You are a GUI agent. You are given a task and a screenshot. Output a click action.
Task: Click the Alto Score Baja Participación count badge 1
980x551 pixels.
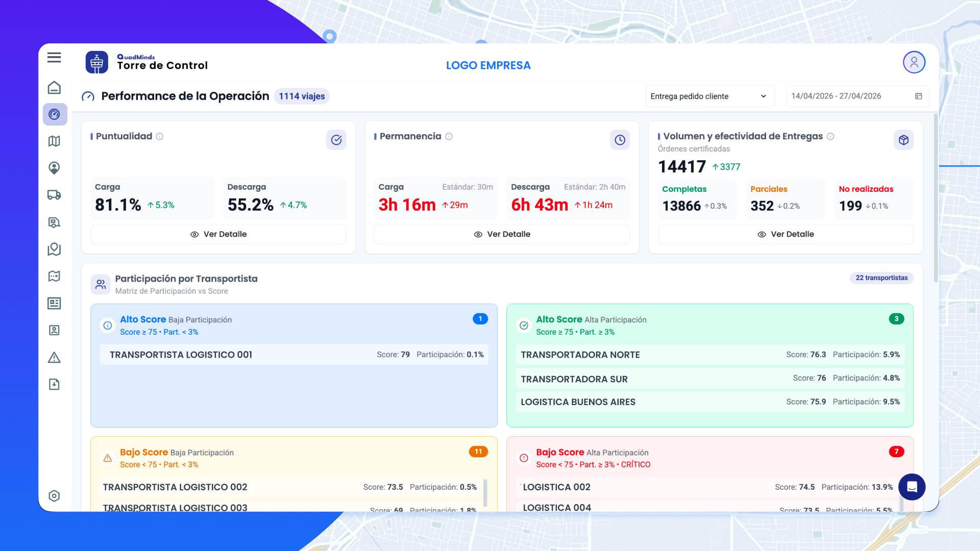(x=480, y=319)
